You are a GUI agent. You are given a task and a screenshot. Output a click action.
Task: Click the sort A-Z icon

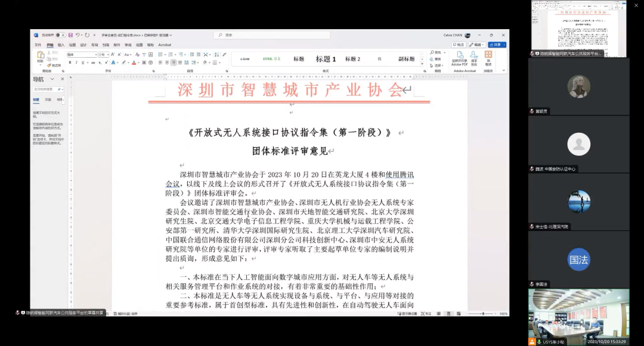coord(217,55)
